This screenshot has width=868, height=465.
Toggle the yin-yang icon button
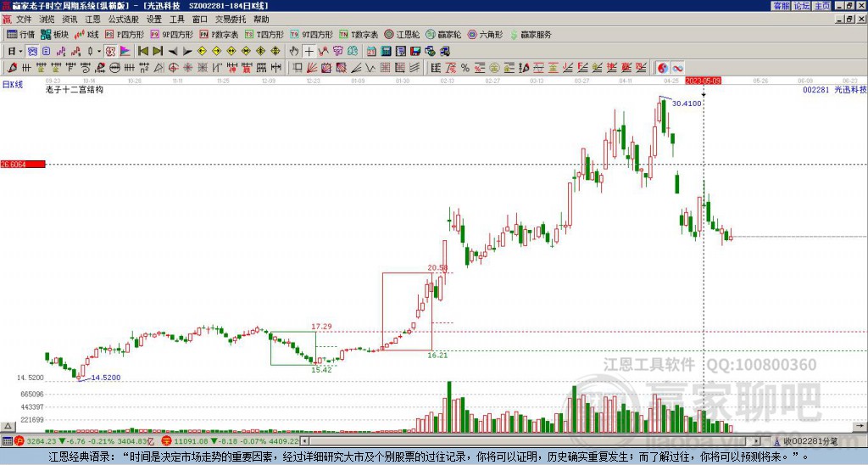point(663,68)
